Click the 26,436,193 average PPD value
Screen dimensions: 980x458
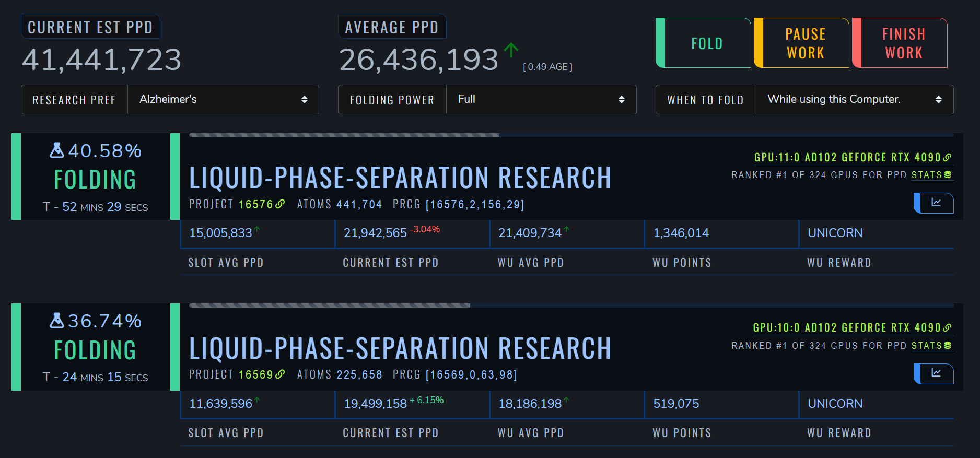[x=418, y=60]
